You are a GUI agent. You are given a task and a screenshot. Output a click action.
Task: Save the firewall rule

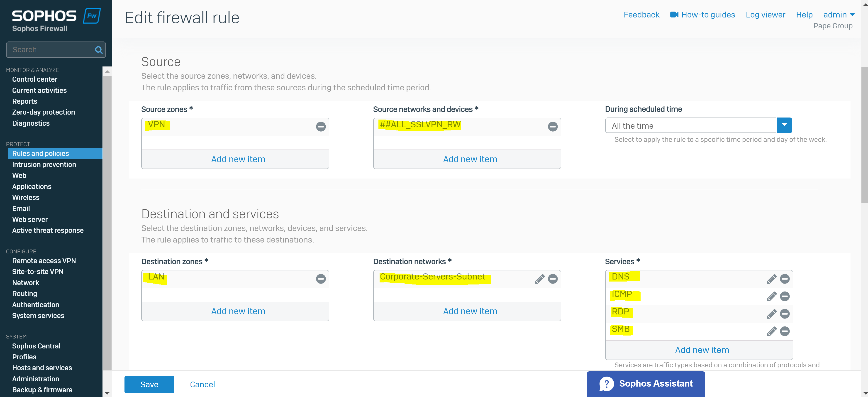[149, 384]
